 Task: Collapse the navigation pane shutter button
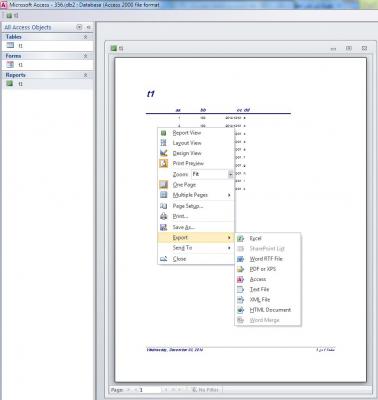88,27
